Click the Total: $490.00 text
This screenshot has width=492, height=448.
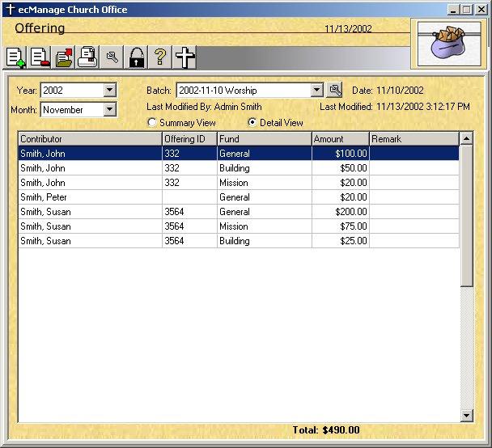[x=326, y=430]
